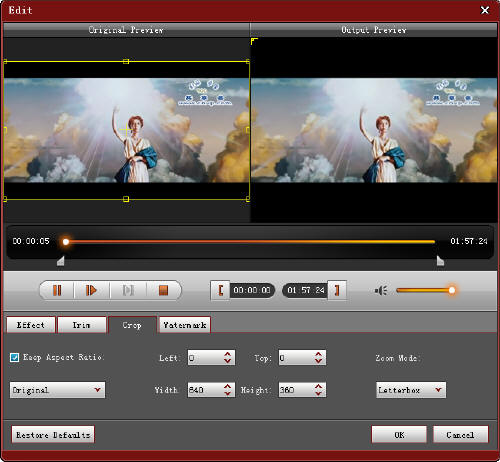Image resolution: width=500 pixels, height=462 pixels.
Task: Decrease the Height value
Action: [319, 393]
